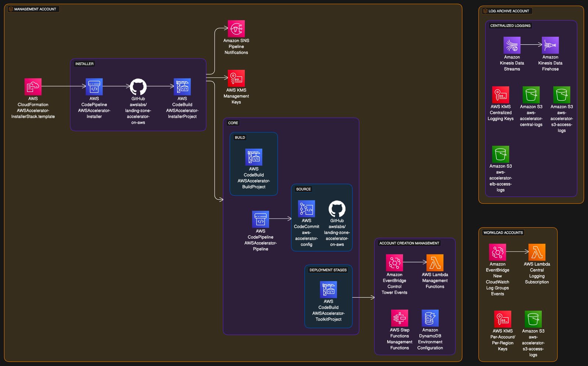Click the 'aws-accelerator-central-logs' caption
This screenshot has height=366, width=588.
coord(531,118)
